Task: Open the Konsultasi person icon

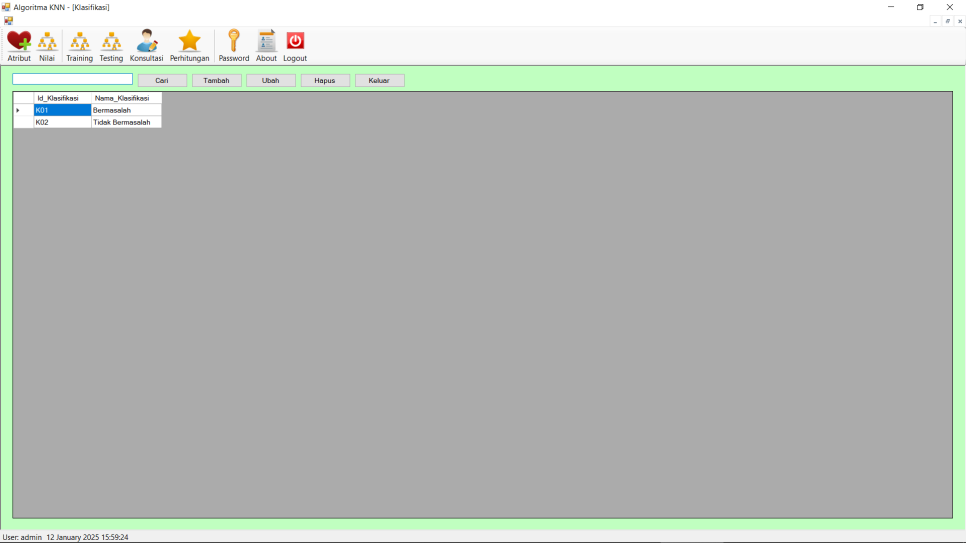Action: pyautogui.click(x=146, y=42)
